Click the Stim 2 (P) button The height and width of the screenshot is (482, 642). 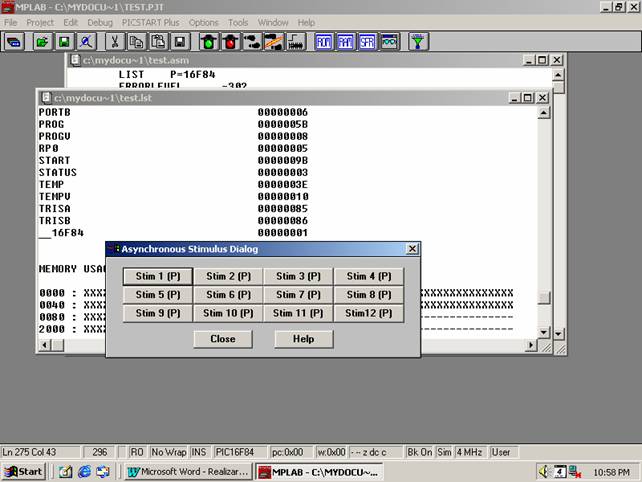228,276
